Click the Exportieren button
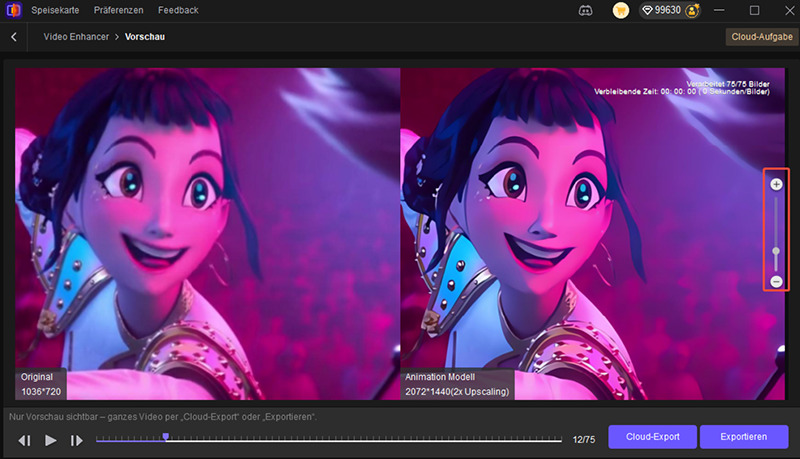800x459 pixels. (742, 438)
